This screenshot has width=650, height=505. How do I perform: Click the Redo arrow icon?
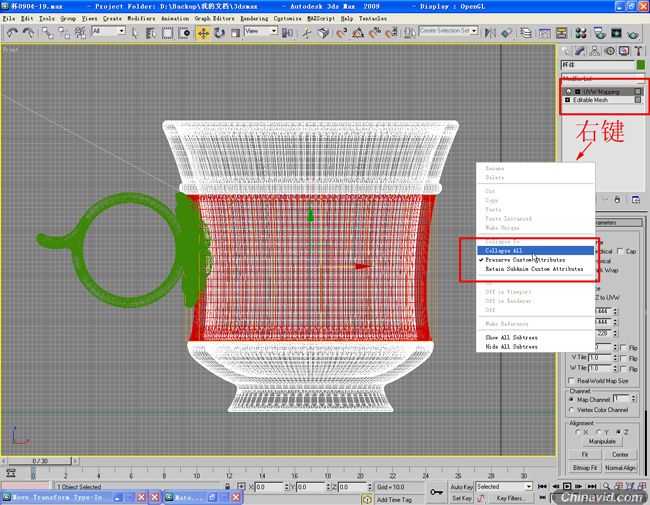click(28, 32)
